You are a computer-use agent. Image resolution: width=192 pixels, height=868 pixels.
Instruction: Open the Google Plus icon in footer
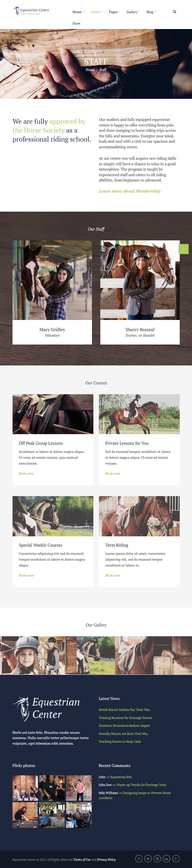[x=176, y=858]
